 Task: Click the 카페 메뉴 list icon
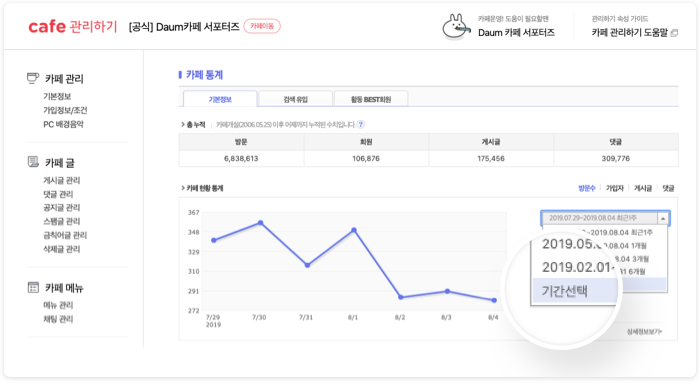[33, 288]
